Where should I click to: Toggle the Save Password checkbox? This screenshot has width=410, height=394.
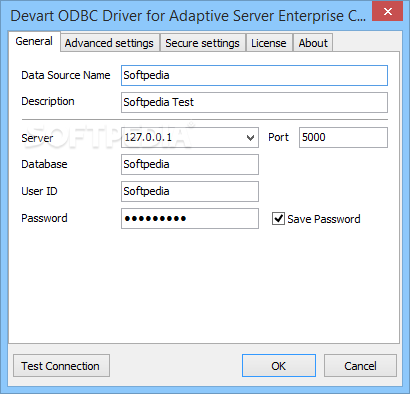click(x=278, y=219)
